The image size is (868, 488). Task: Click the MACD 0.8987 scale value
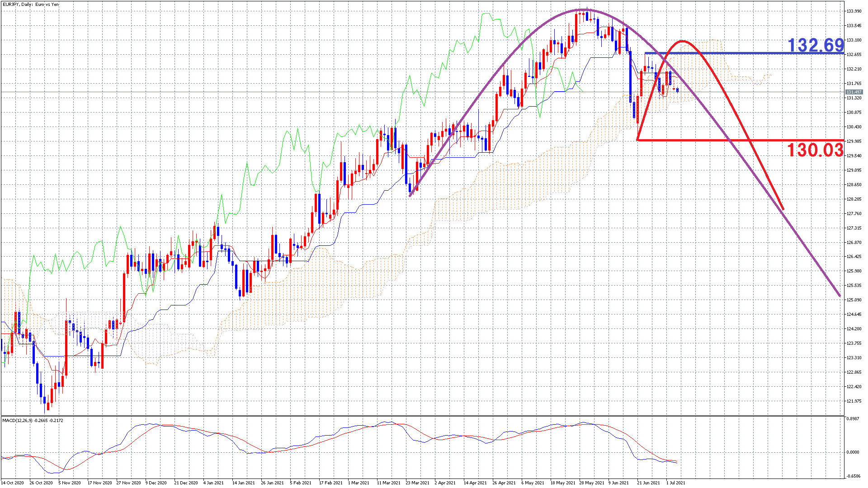point(853,419)
